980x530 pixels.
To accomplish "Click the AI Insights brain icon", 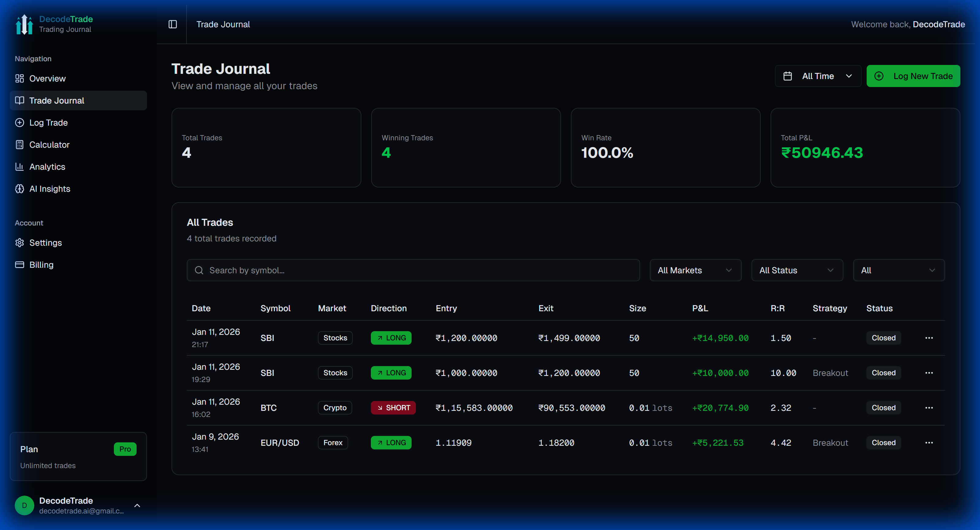I will (19, 189).
